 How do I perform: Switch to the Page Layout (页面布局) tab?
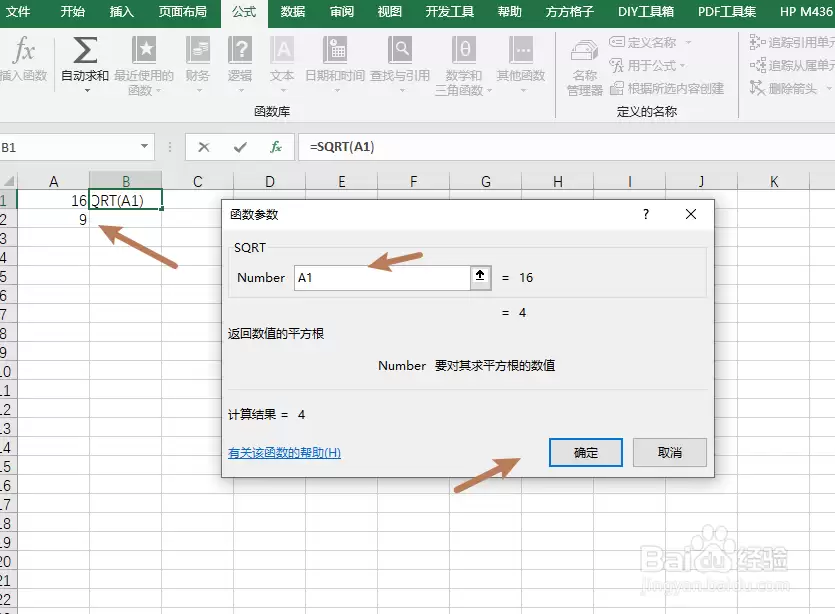tap(183, 12)
